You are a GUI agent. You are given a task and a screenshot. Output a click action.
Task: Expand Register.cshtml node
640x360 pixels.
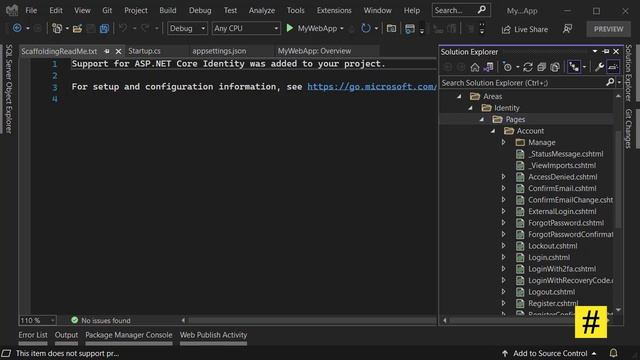tap(504, 303)
